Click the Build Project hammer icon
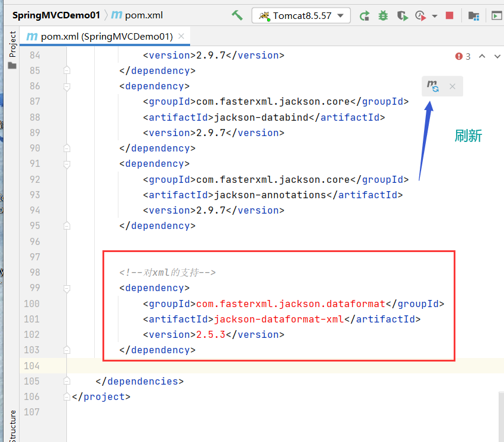The width and height of the screenshot is (504, 442). [237, 15]
